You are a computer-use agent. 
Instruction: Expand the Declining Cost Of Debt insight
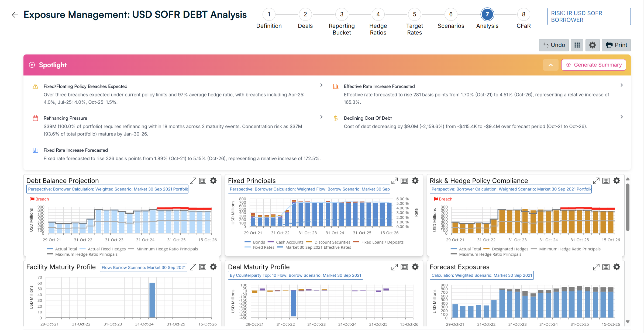coord(622,117)
